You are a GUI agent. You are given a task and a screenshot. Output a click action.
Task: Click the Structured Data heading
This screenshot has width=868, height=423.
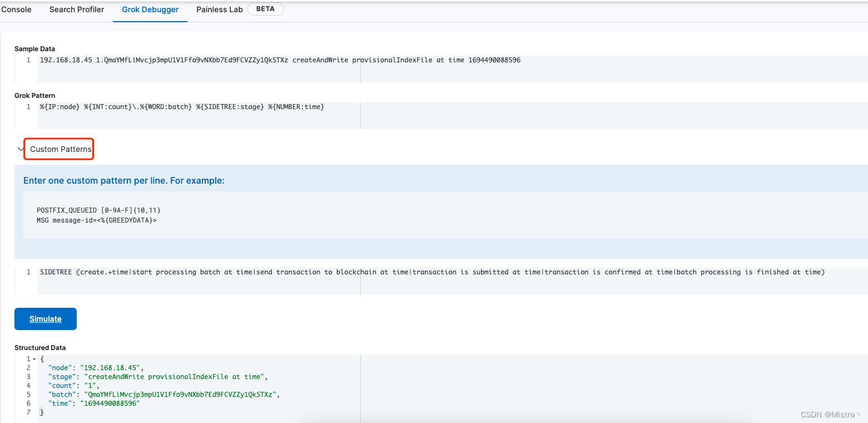pyautogui.click(x=40, y=348)
